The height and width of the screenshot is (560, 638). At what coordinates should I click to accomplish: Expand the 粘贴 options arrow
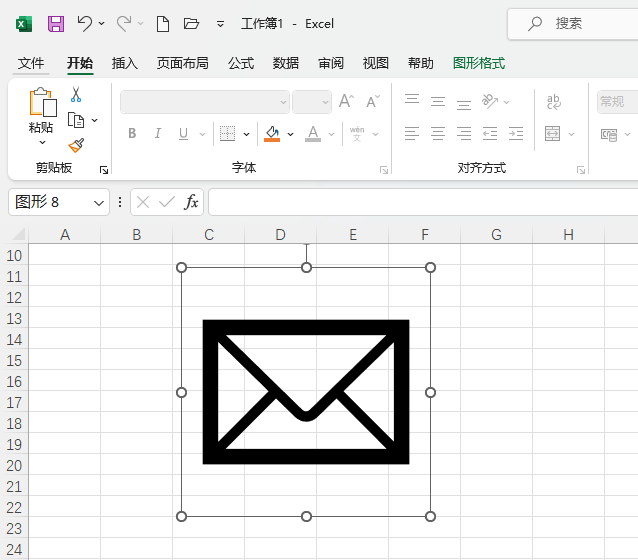point(42,142)
